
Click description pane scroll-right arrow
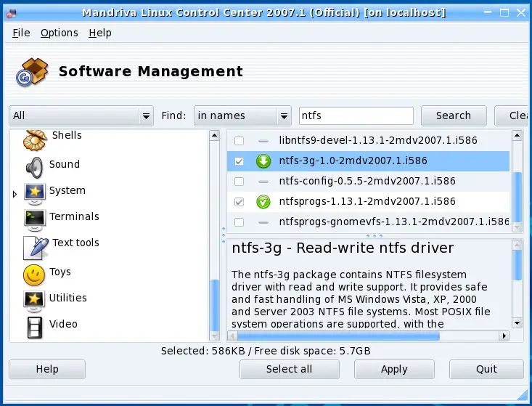coord(504,336)
